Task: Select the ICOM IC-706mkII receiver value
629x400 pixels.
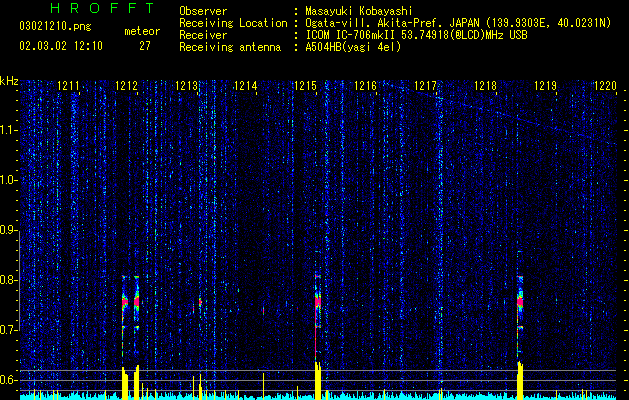Action: tap(416, 35)
